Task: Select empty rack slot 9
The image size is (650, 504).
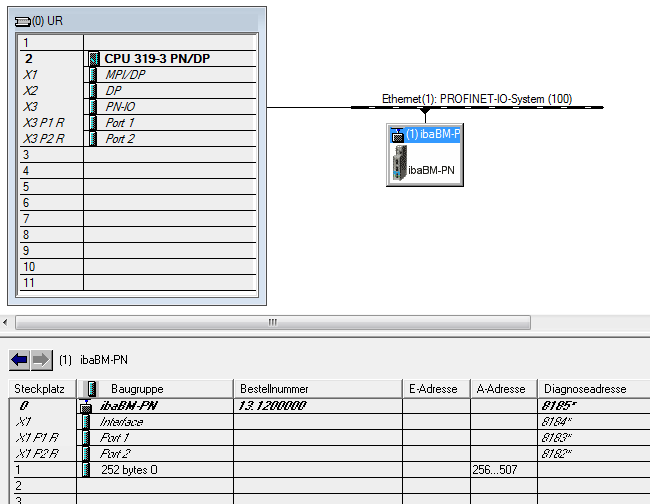Action: [138, 251]
